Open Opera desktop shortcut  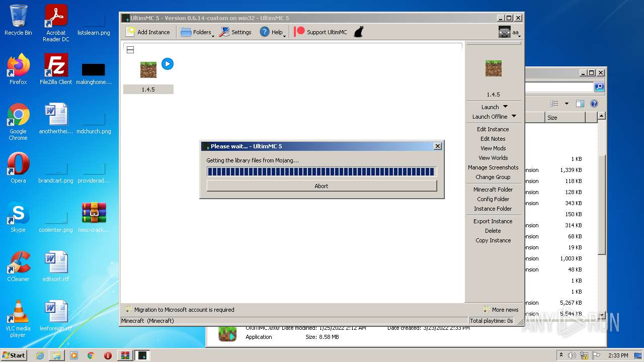tap(18, 168)
